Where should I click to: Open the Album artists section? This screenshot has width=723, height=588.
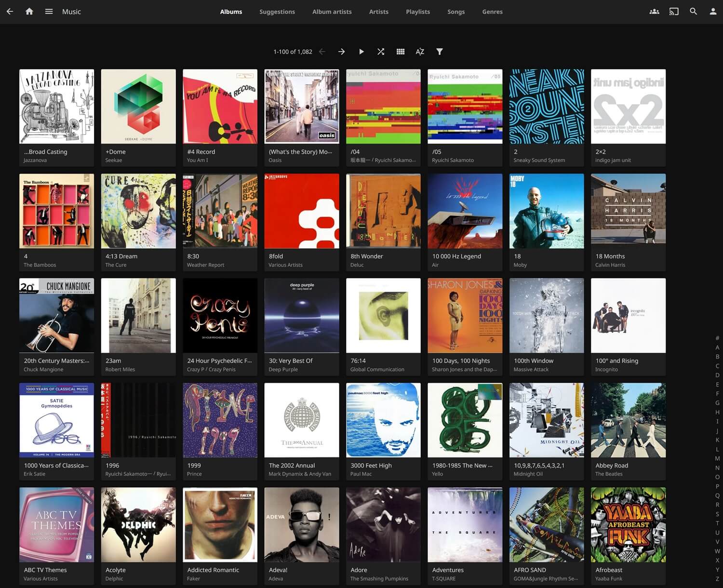[x=332, y=12]
